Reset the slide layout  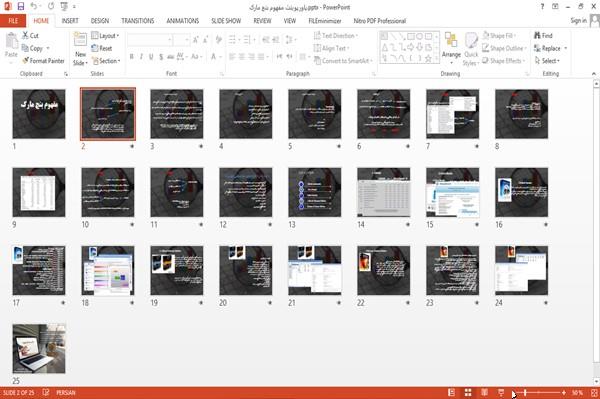[102, 48]
